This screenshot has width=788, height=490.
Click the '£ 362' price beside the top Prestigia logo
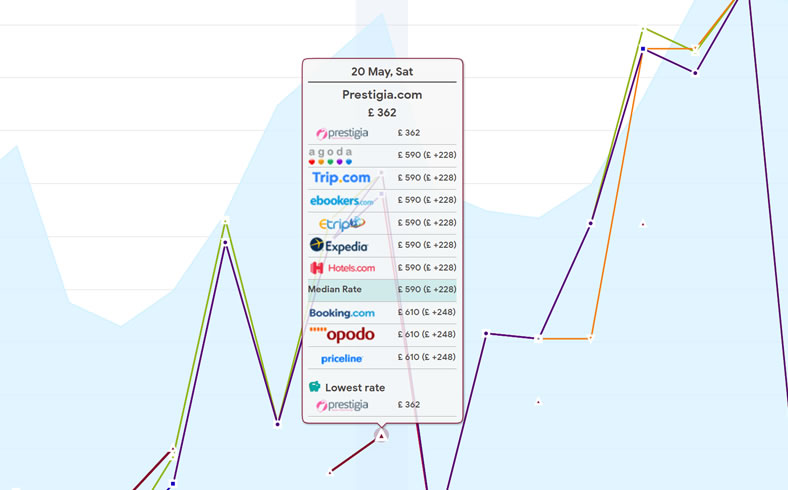tap(409, 133)
